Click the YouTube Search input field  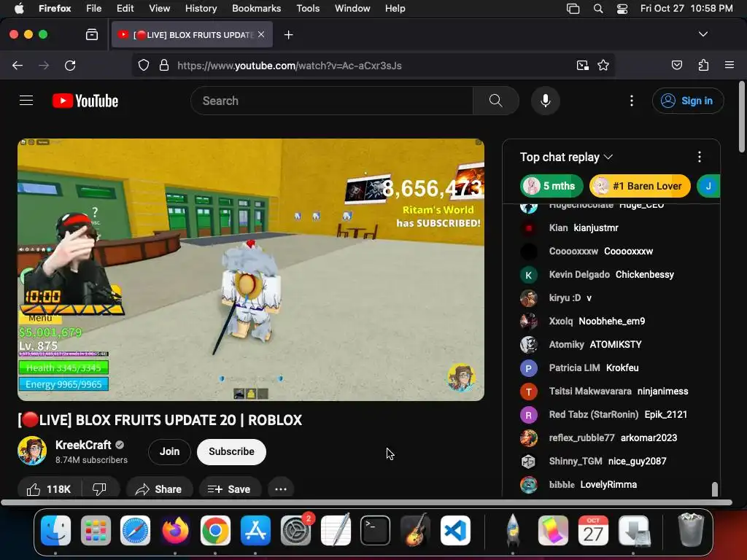coord(332,101)
